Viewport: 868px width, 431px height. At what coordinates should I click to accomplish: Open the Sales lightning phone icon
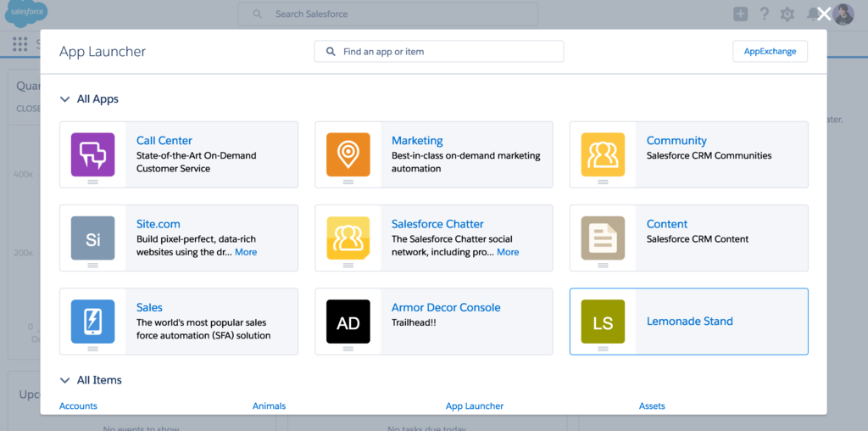[93, 322]
